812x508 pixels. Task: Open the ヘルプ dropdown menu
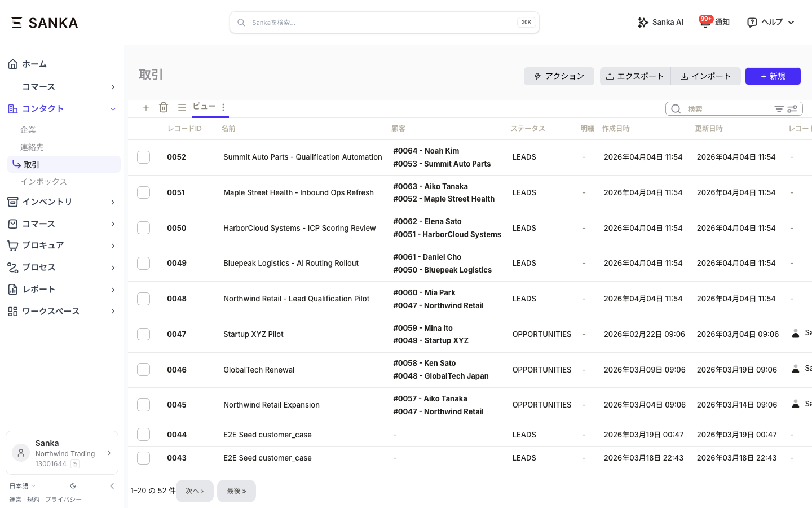[771, 23]
